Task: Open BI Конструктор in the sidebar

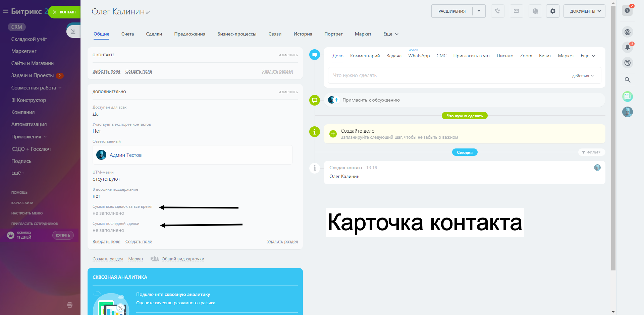Action: pos(29,100)
